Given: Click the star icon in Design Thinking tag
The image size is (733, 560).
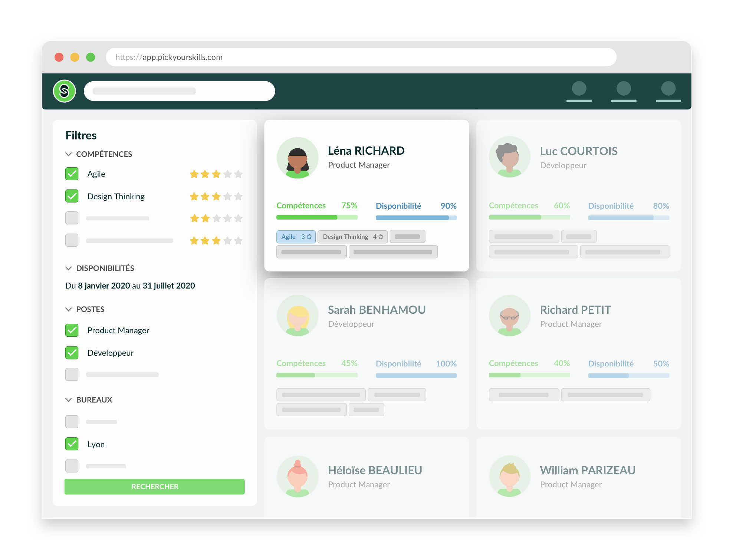Looking at the screenshot, I should click(381, 237).
